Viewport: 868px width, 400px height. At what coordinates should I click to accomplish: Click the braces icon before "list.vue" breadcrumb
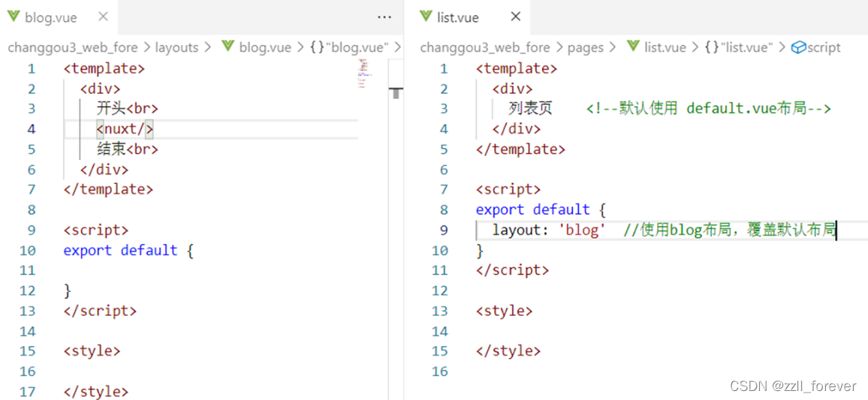click(711, 47)
